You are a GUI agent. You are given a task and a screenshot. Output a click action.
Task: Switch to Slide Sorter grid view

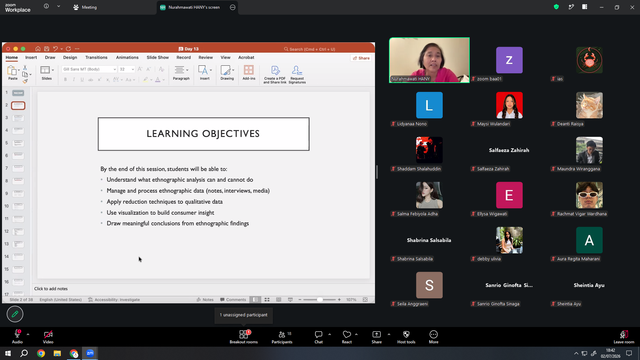point(267,300)
